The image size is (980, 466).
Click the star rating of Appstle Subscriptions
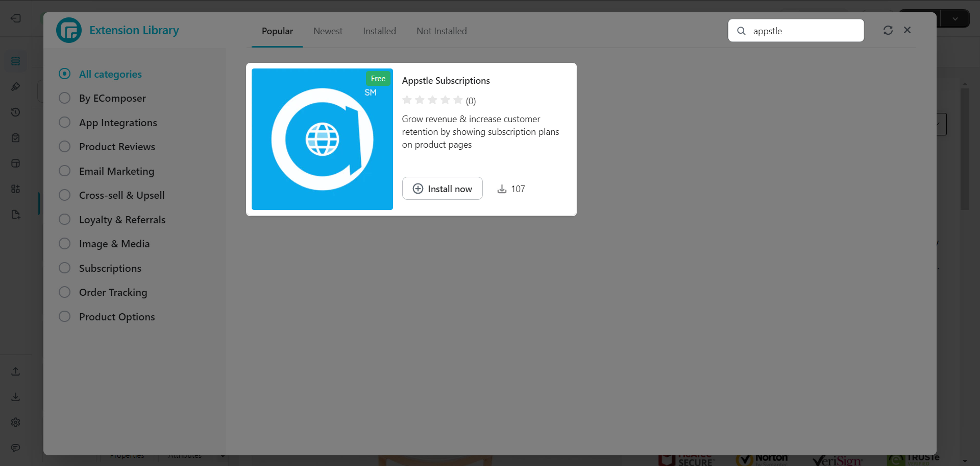pos(432,100)
